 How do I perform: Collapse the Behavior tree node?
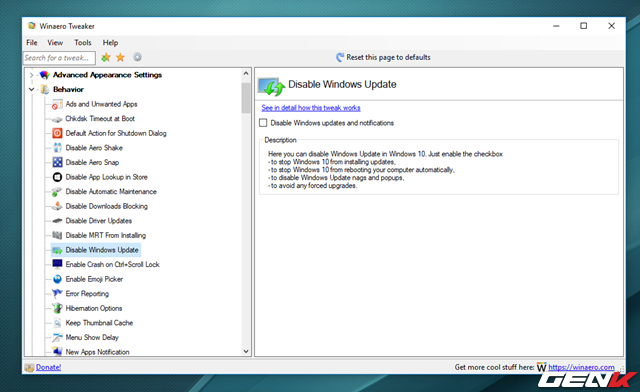(x=31, y=89)
